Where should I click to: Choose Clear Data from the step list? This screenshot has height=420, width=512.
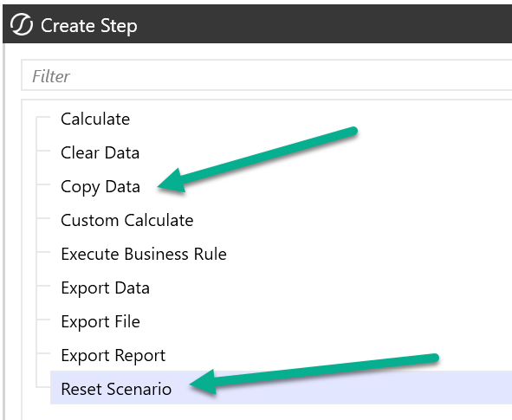(100, 152)
